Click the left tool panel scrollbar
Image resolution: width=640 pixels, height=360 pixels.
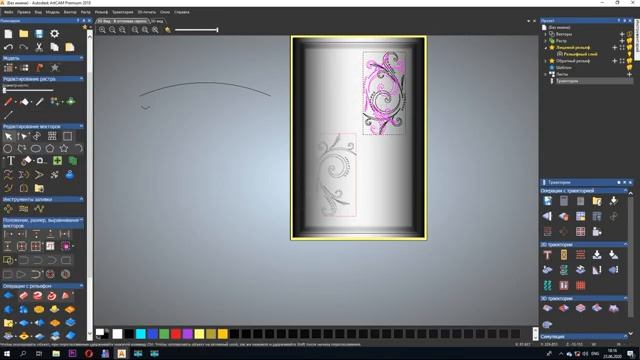tap(90, 184)
